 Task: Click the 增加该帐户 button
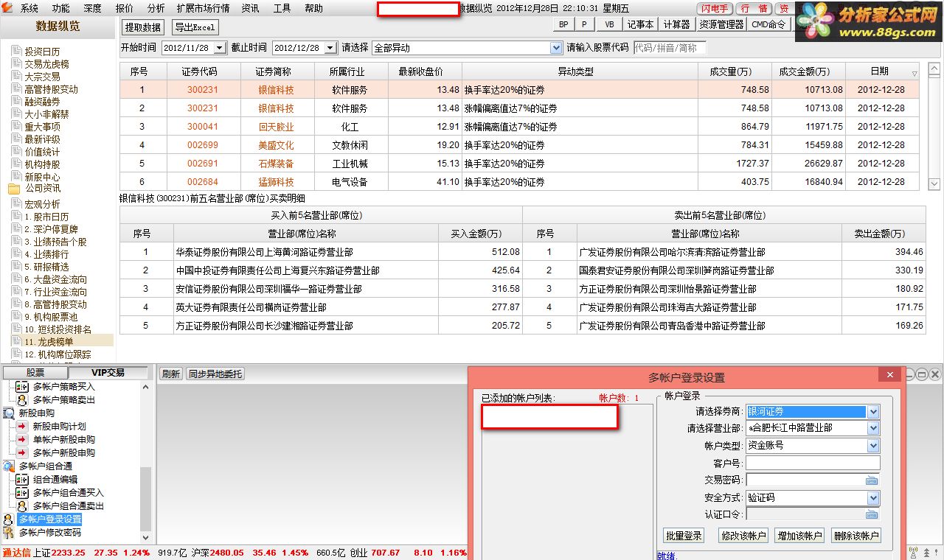point(799,536)
